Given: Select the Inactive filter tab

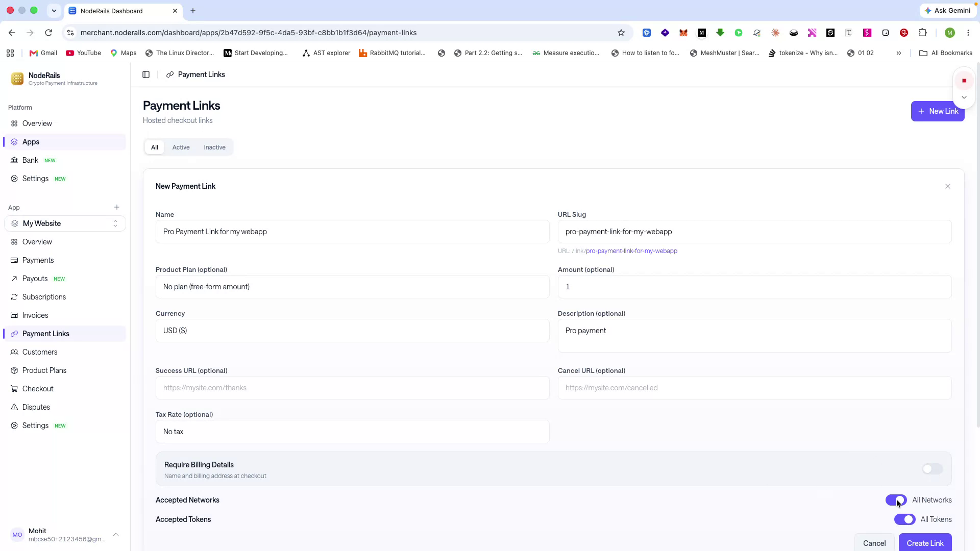Looking at the screenshot, I should 214,147.
